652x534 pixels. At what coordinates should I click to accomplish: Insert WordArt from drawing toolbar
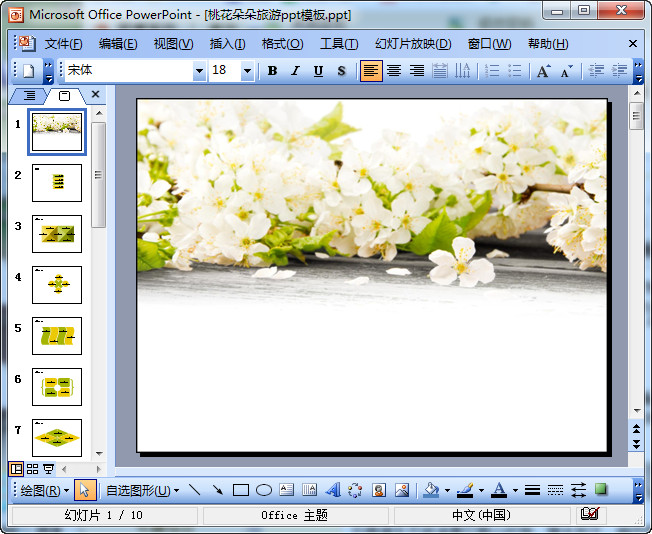tap(332, 490)
